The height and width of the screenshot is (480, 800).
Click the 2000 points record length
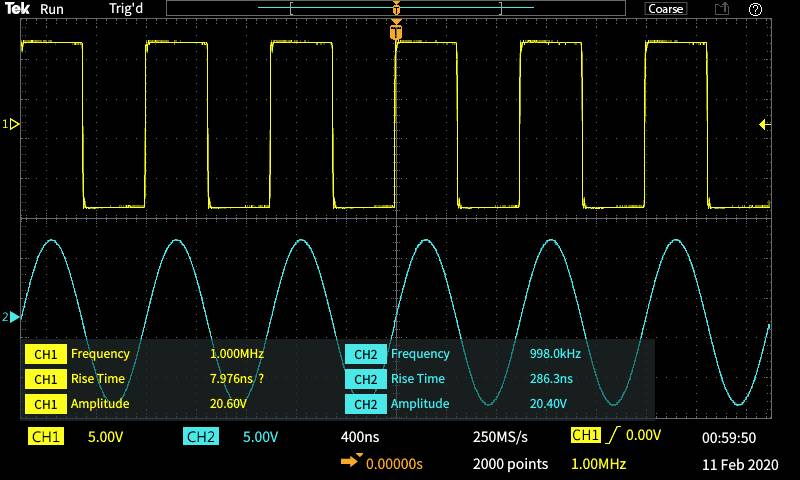[x=510, y=464]
